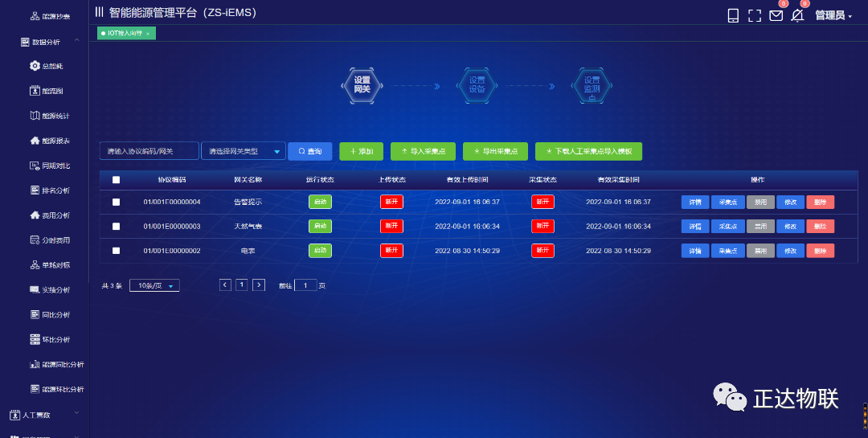Click 删除 for the 天然气表 row
The image size is (868, 438).
pyautogui.click(x=821, y=227)
